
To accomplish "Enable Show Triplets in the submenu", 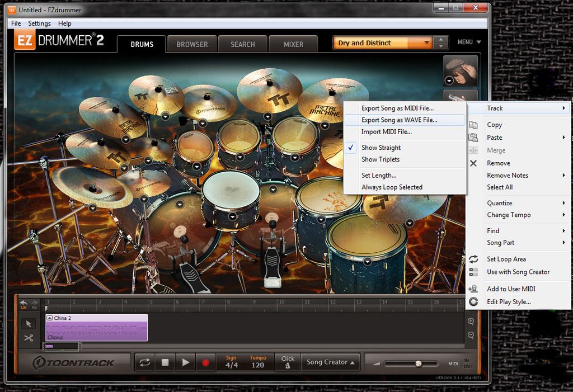I will point(381,159).
